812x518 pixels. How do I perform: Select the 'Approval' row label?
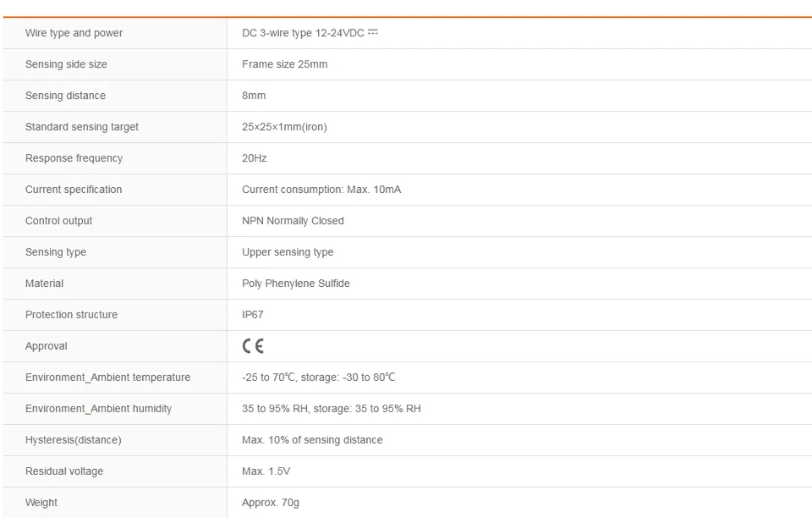46,346
